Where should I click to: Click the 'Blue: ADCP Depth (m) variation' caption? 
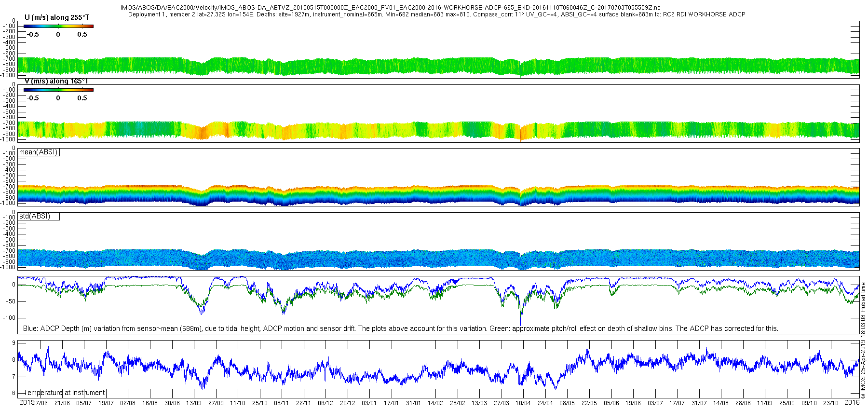[x=401, y=328]
